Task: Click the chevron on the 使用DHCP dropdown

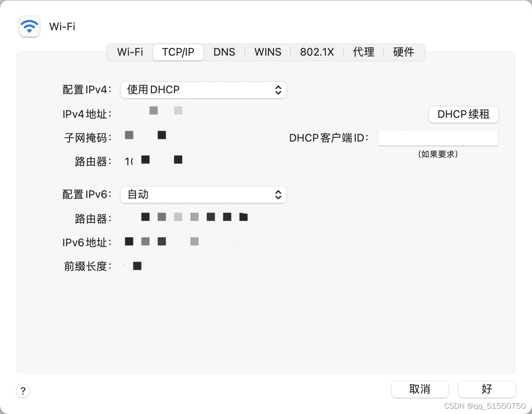Action: (x=278, y=90)
